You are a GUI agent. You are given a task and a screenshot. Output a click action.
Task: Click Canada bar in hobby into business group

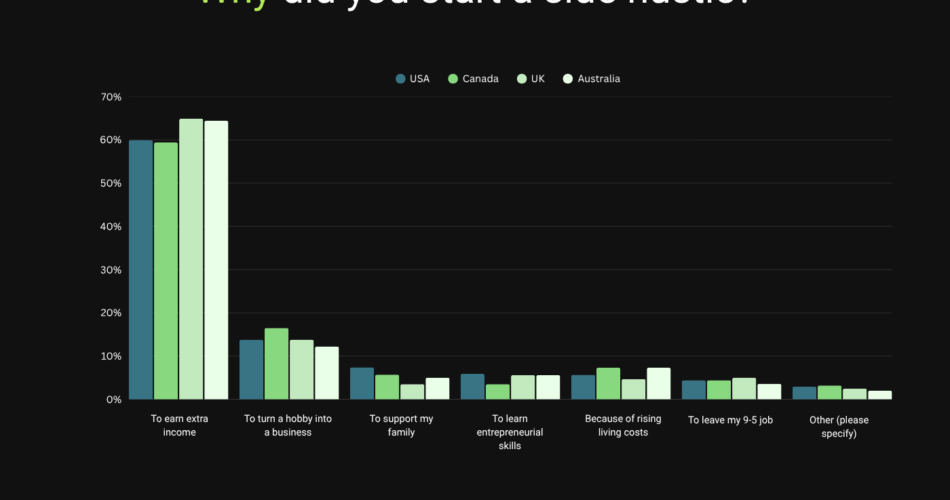pos(276,364)
